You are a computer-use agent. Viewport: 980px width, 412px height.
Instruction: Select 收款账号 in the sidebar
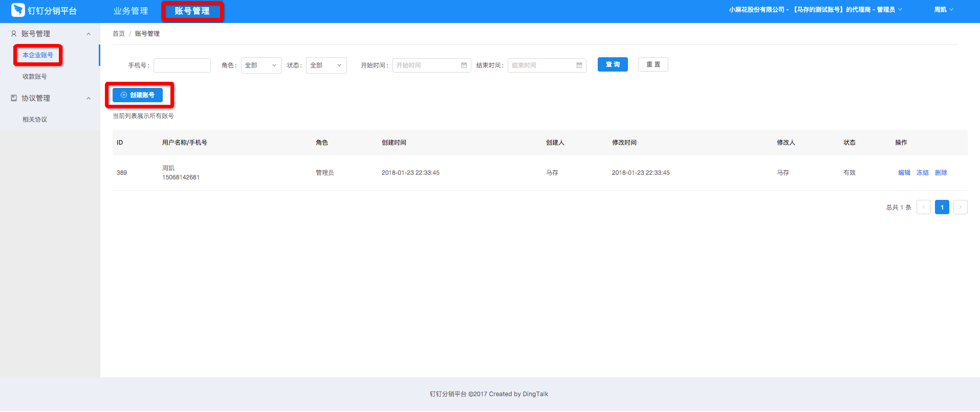[35, 77]
